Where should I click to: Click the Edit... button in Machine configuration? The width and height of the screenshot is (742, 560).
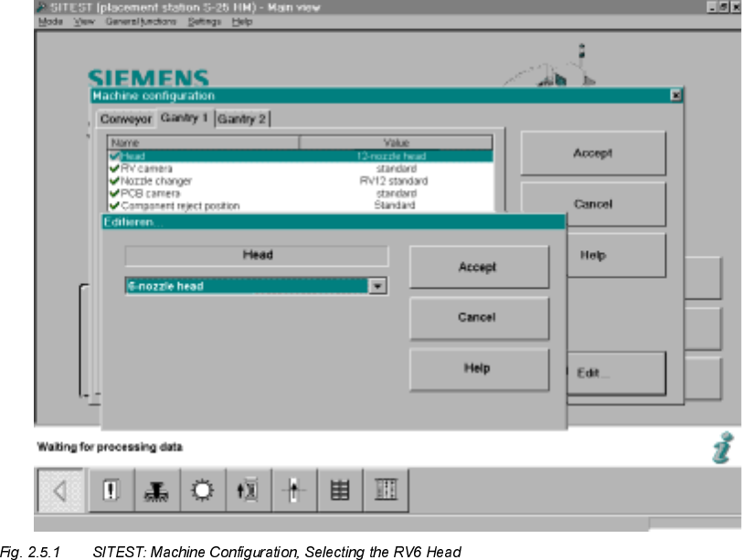[615, 373]
